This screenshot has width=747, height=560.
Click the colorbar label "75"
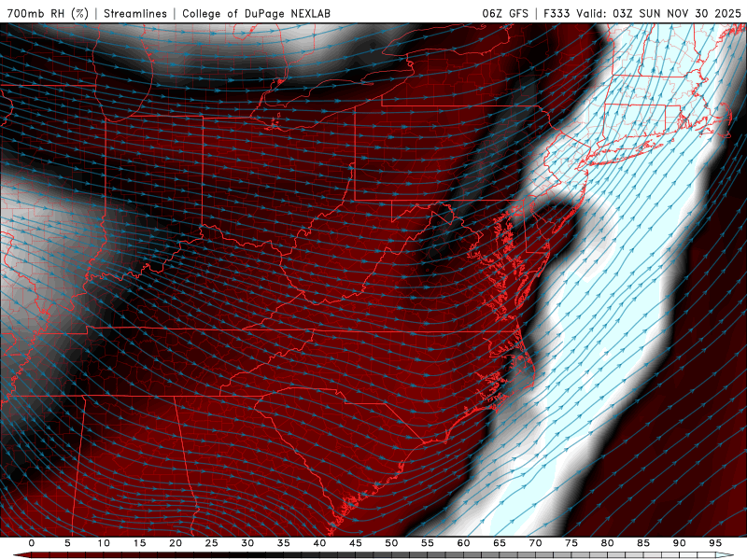point(571,543)
